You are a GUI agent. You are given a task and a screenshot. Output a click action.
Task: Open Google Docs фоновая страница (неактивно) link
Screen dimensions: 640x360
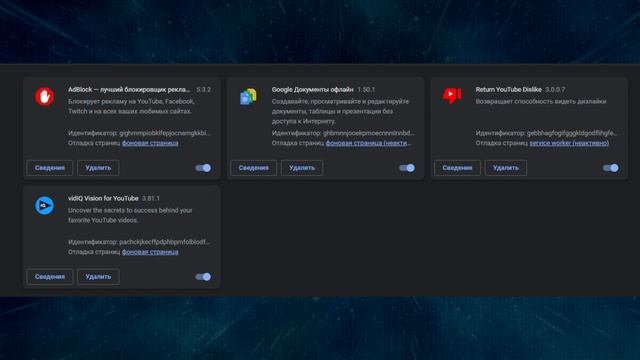tap(368, 143)
